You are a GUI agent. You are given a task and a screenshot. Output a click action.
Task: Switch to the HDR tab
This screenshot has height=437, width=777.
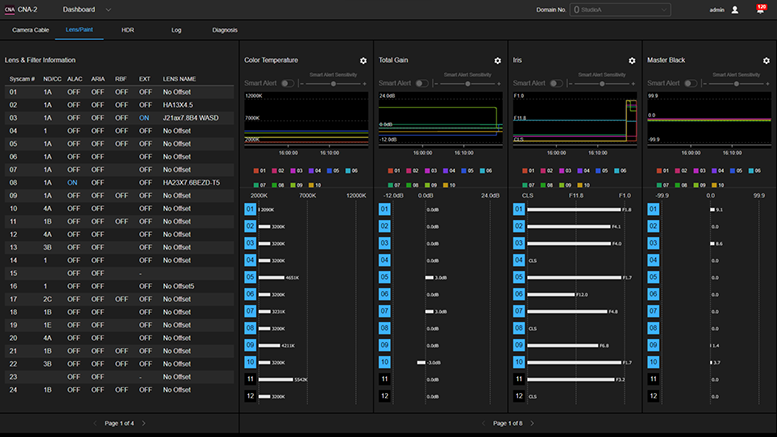128,30
